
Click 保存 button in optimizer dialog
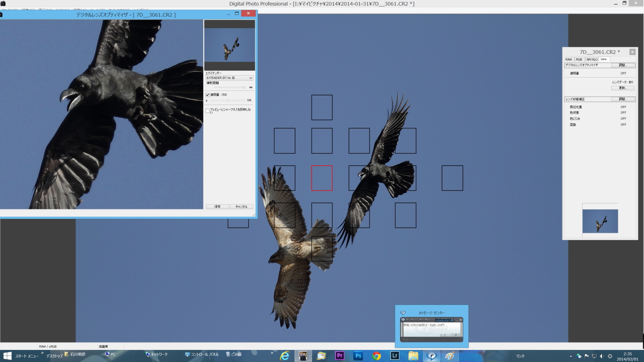point(218,207)
